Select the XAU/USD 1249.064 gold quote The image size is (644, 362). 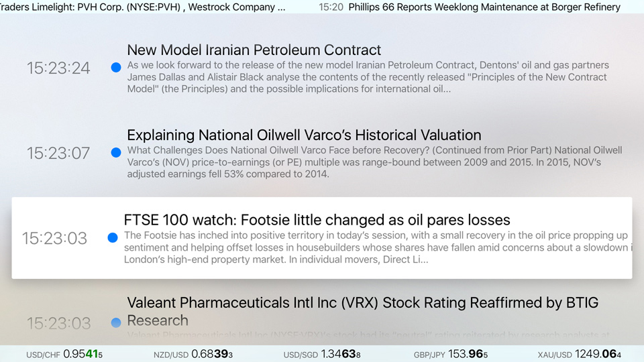[x=580, y=354]
